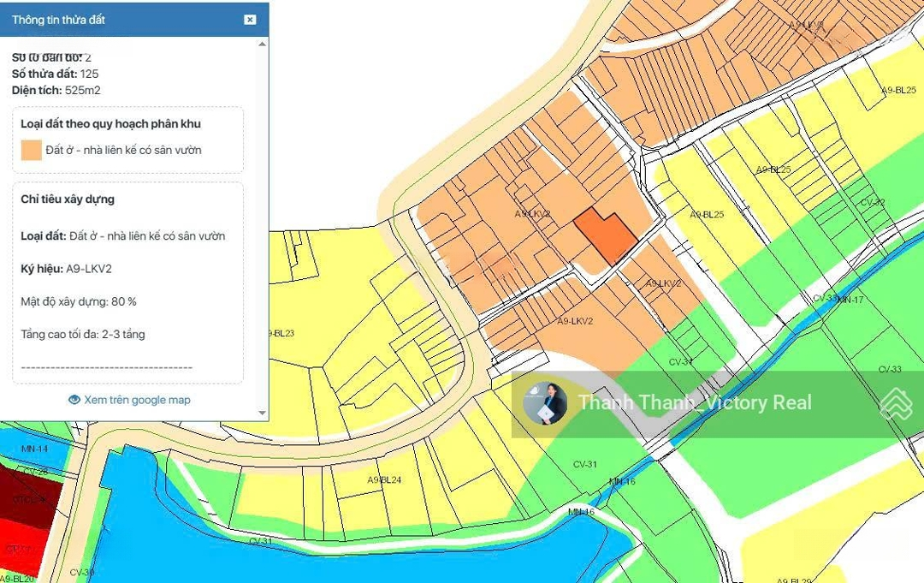Click the CV-30 label near the lake

82,573
